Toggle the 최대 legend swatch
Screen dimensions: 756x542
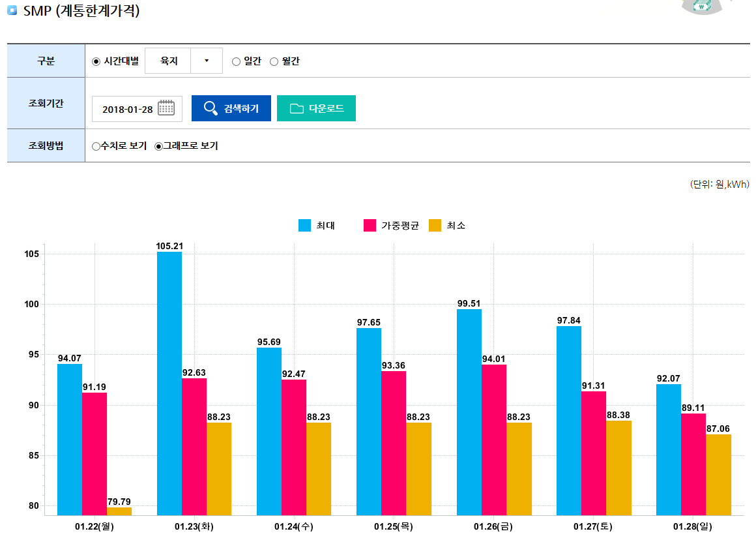click(x=305, y=226)
